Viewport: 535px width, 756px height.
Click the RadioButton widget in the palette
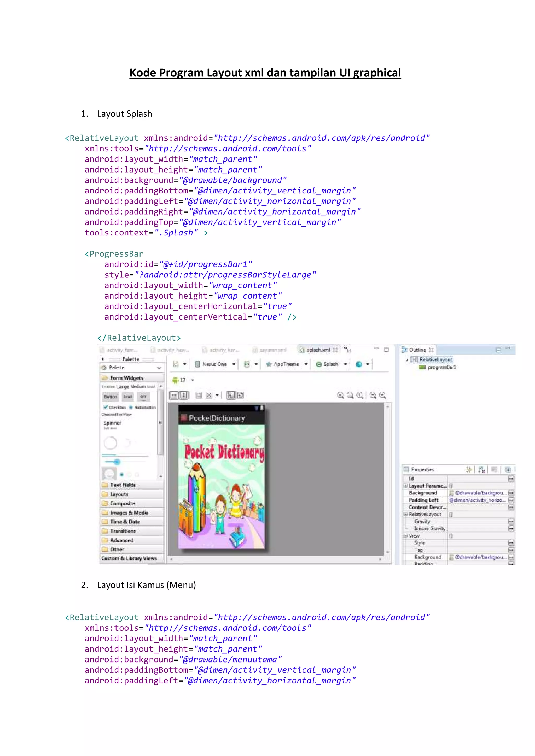(142, 407)
